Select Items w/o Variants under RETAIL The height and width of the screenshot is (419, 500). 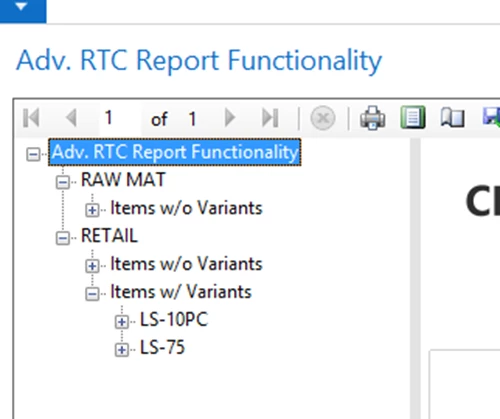coord(186,264)
